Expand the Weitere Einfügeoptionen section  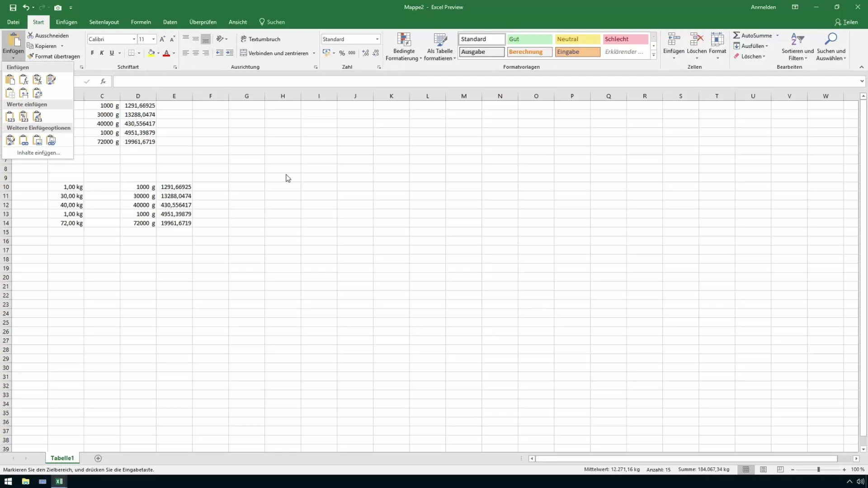click(38, 127)
